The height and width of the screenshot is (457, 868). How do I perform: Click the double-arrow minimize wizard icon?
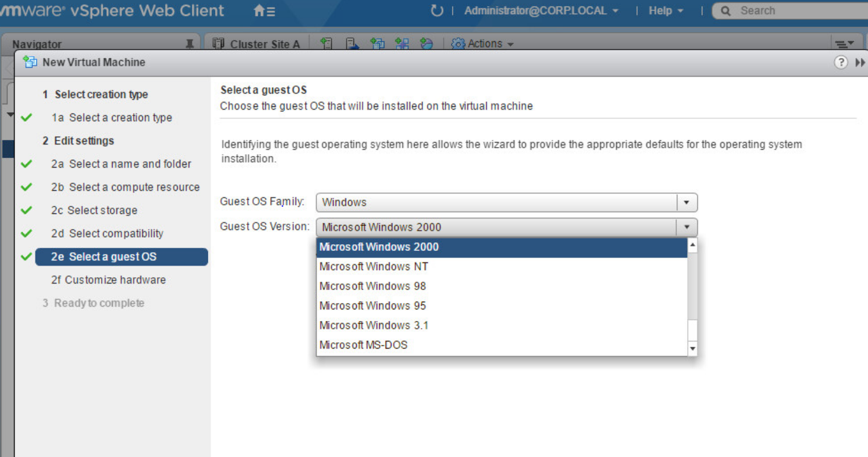(x=860, y=63)
